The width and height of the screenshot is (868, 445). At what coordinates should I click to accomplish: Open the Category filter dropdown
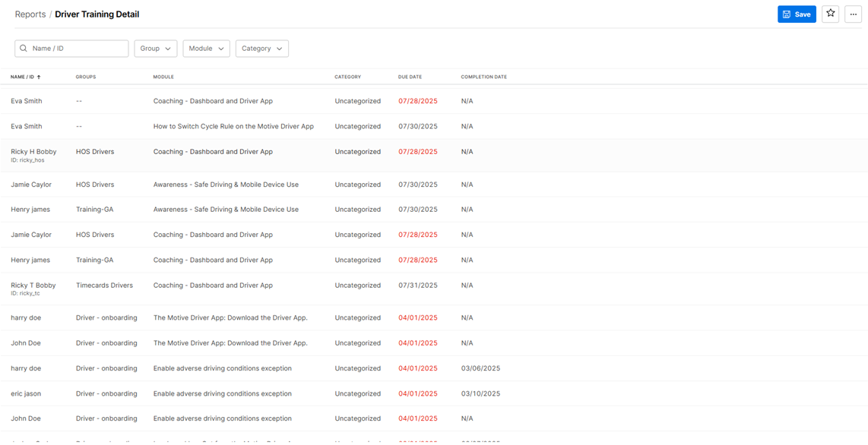coord(261,49)
